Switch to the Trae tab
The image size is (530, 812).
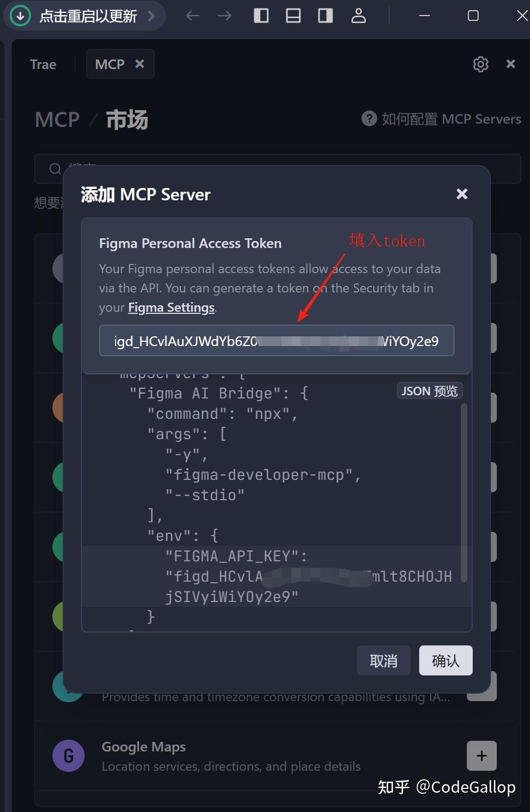[43, 64]
